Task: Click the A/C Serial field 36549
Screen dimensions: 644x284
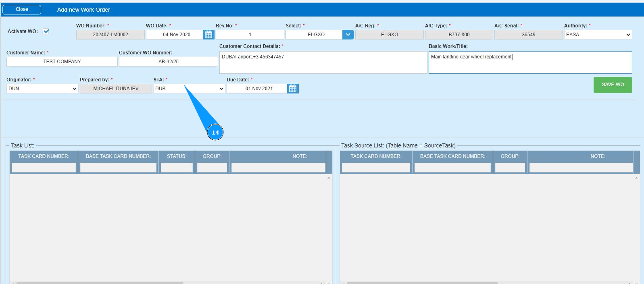Action: (529, 35)
